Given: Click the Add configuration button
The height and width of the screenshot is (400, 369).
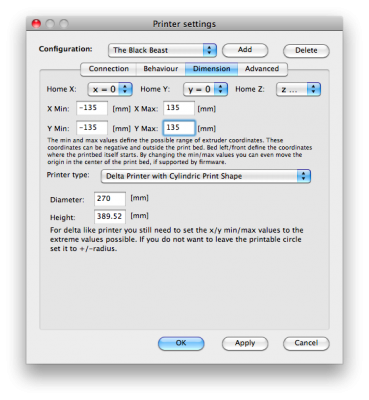Looking at the screenshot, I should [x=245, y=50].
